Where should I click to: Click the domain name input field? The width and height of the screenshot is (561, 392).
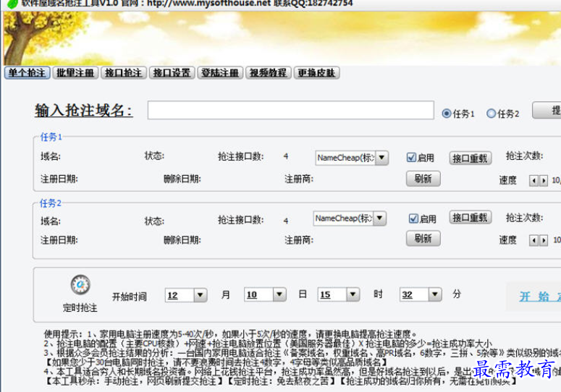(290, 110)
